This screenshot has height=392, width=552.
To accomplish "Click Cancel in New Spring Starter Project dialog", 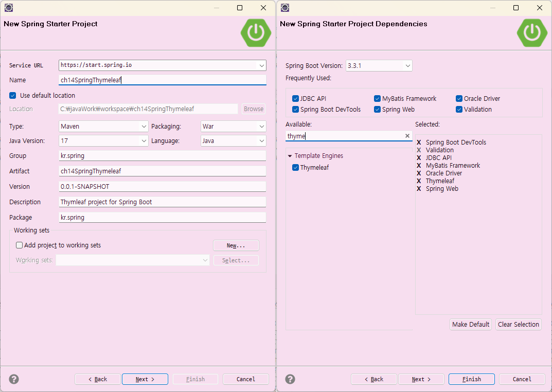I will [x=246, y=379].
